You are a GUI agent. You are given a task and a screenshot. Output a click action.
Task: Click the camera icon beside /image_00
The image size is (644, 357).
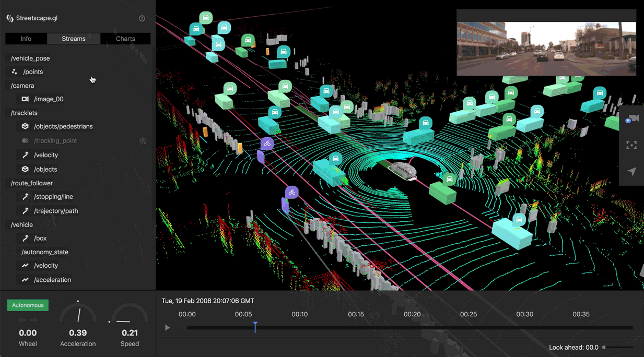(25, 99)
